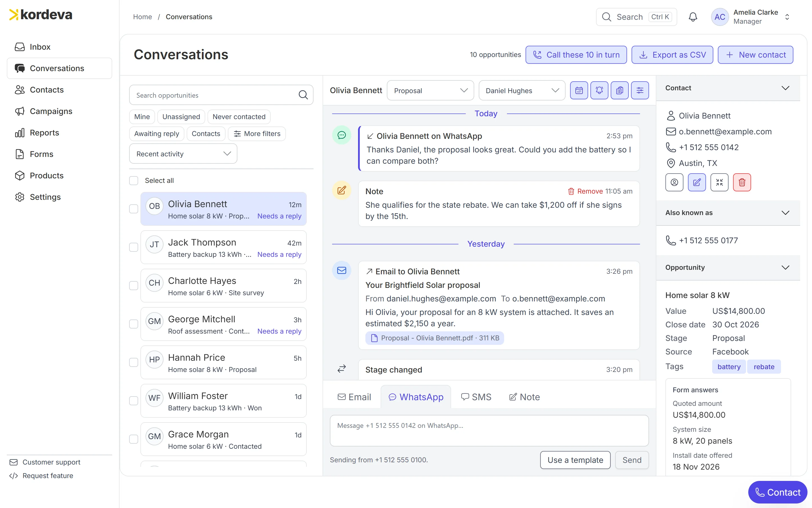Click the email envelope icon beside Yesterday's email

tap(342, 270)
